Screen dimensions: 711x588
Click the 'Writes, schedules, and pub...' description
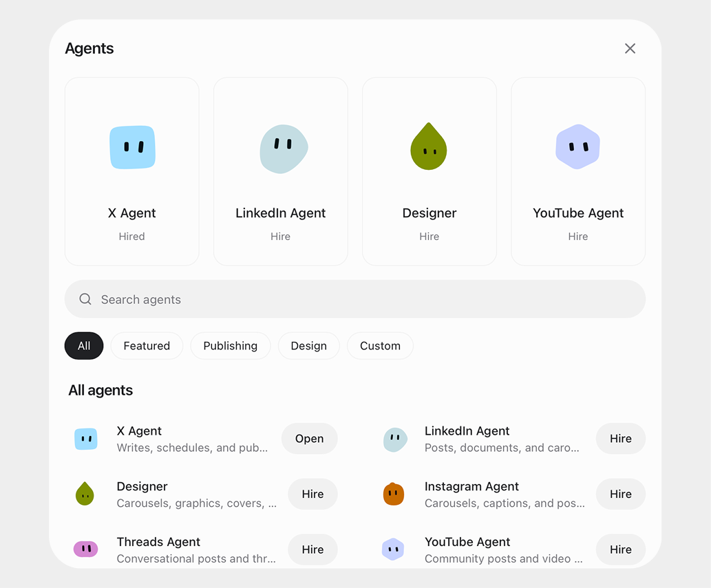(x=192, y=448)
